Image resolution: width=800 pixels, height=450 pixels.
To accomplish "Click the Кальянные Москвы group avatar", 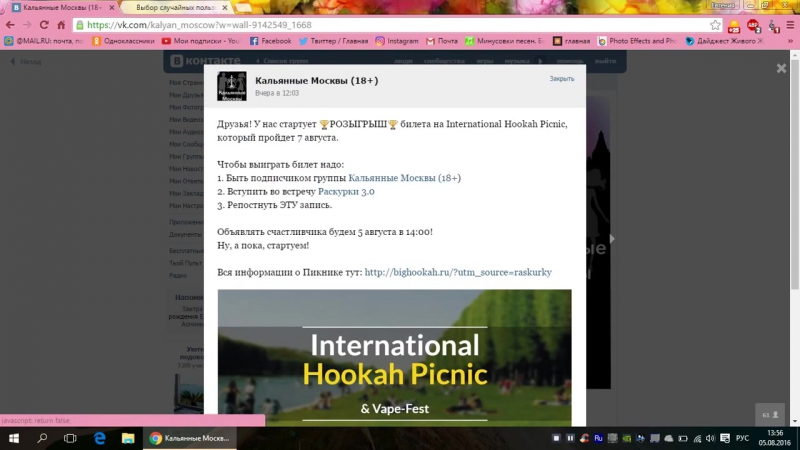I will point(232,86).
